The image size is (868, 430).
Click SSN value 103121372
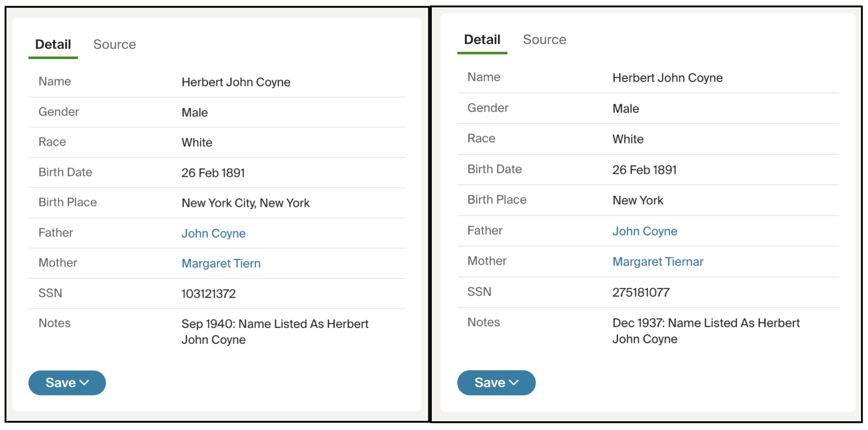coord(209,294)
